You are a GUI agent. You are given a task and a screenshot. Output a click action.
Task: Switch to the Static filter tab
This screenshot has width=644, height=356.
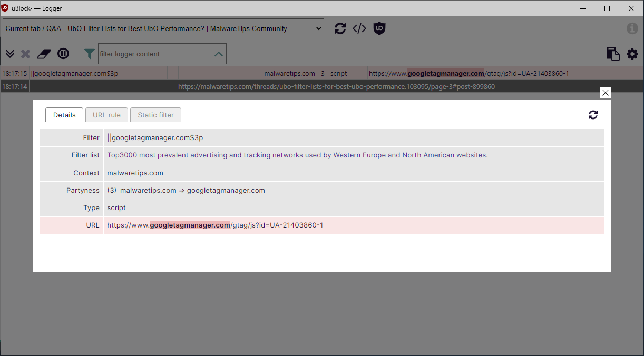[x=155, y=115]
